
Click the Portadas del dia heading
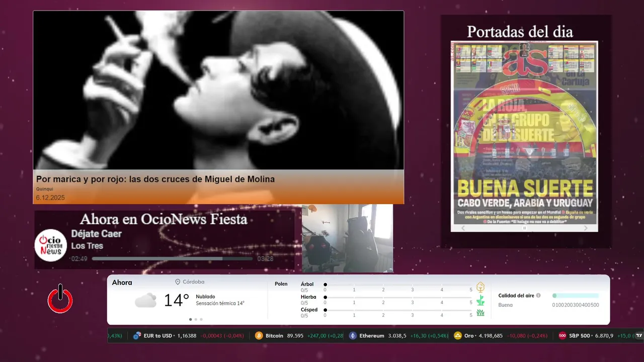[x=520, y=32]
